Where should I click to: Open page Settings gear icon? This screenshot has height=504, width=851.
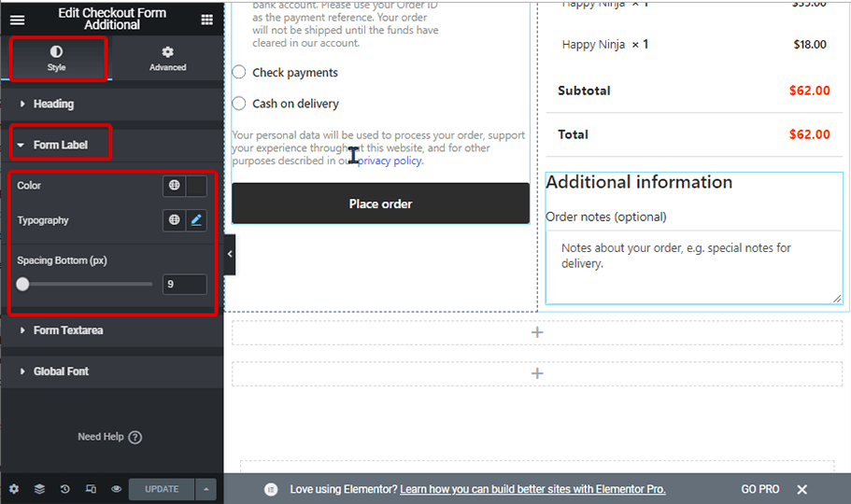click(x=14, y=489)
